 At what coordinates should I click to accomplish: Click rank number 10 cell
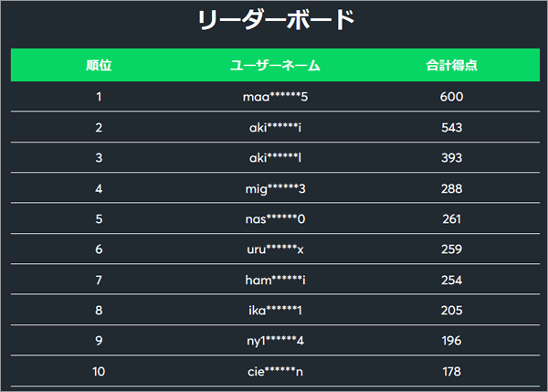pos(99,371)
